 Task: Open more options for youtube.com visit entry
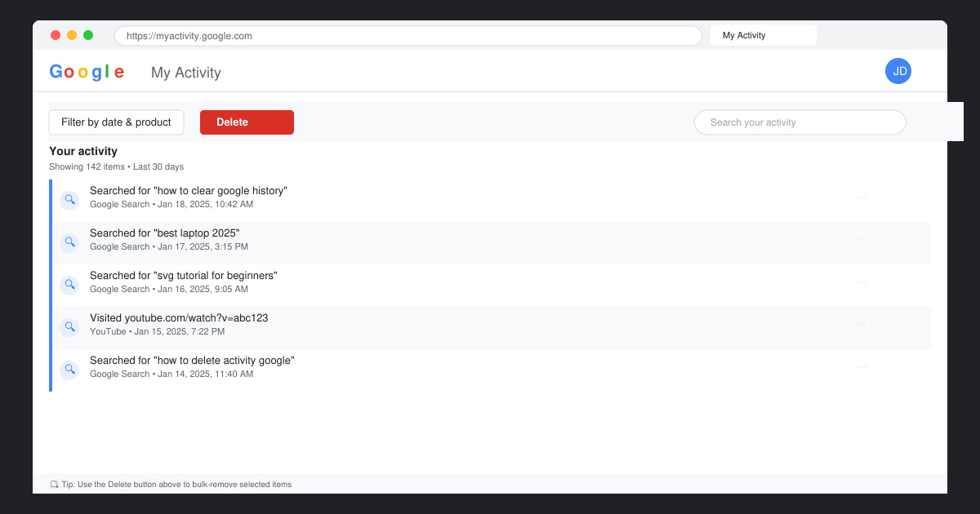[x=862, y=325]
